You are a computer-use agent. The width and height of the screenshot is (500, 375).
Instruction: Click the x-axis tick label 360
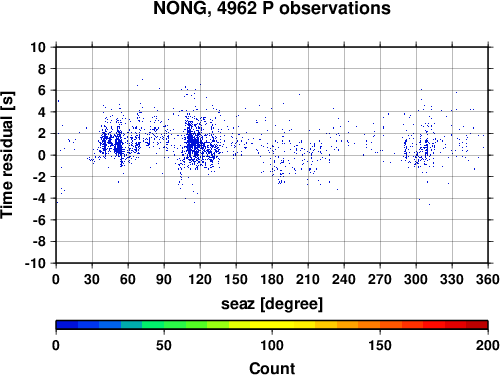(x=488, y=279)
